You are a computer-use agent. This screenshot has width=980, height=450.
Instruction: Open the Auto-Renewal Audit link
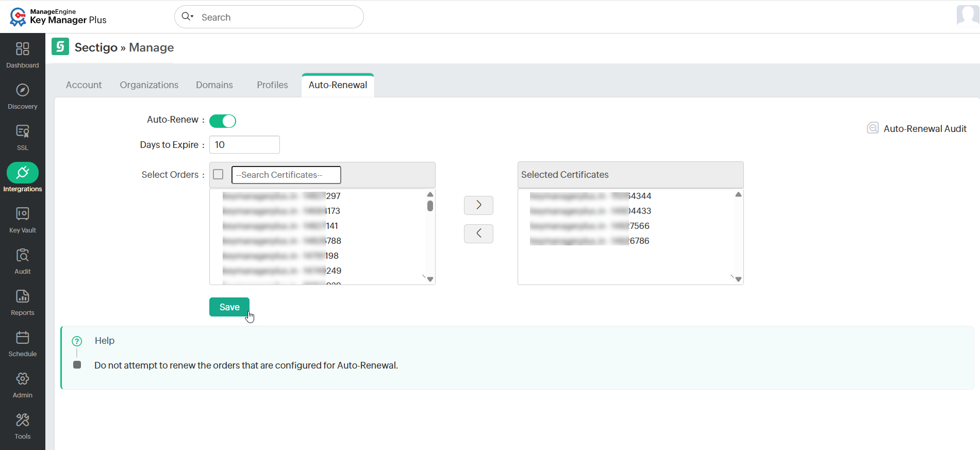[x=925, y=128]
